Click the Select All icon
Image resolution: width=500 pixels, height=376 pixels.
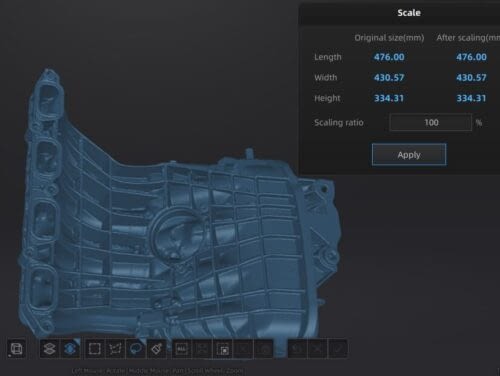pos(182,349)
